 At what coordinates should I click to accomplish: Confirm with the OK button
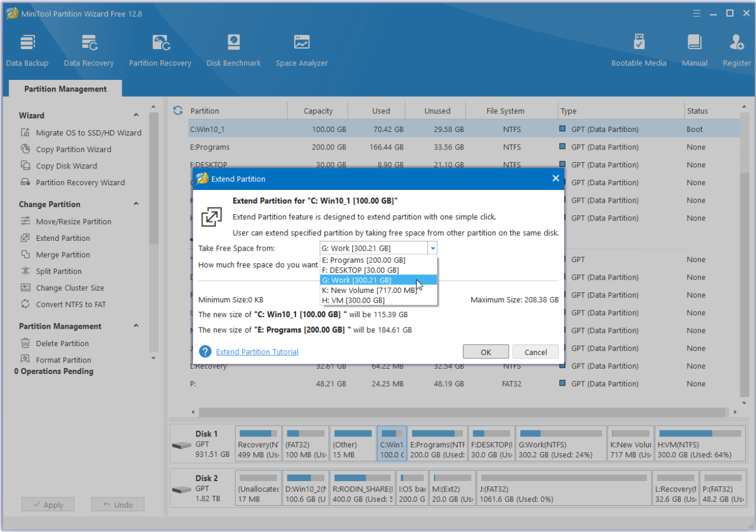486,352
